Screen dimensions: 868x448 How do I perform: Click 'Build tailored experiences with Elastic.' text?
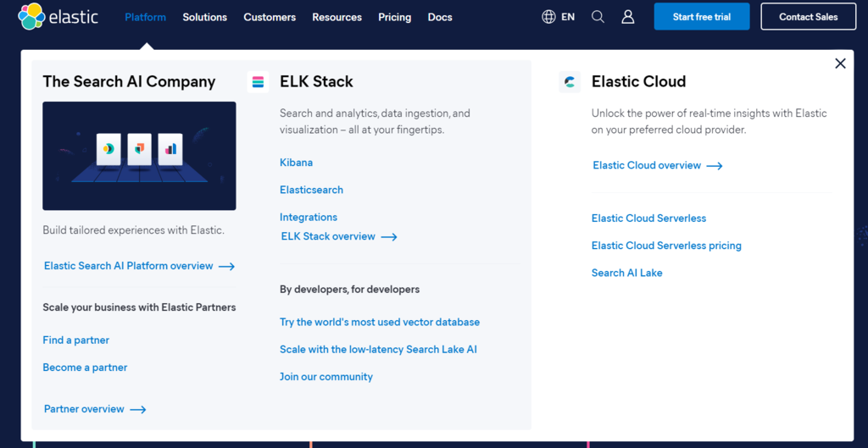coord(133,230)
